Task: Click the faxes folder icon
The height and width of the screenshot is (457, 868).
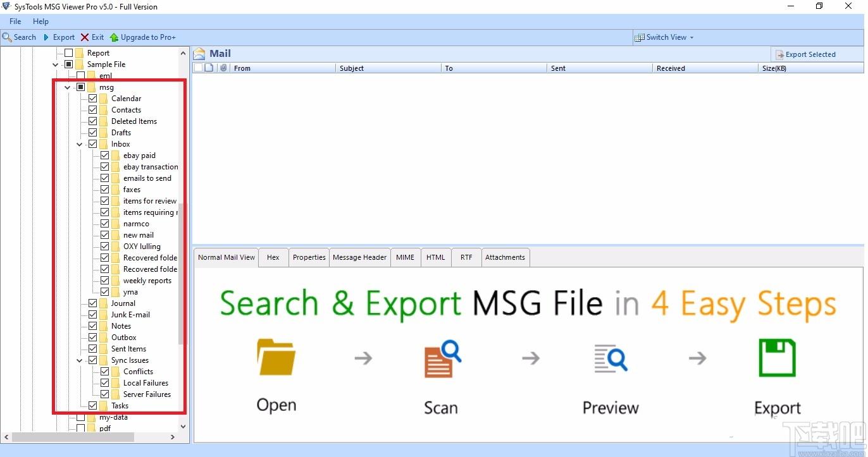Action: 116,190
